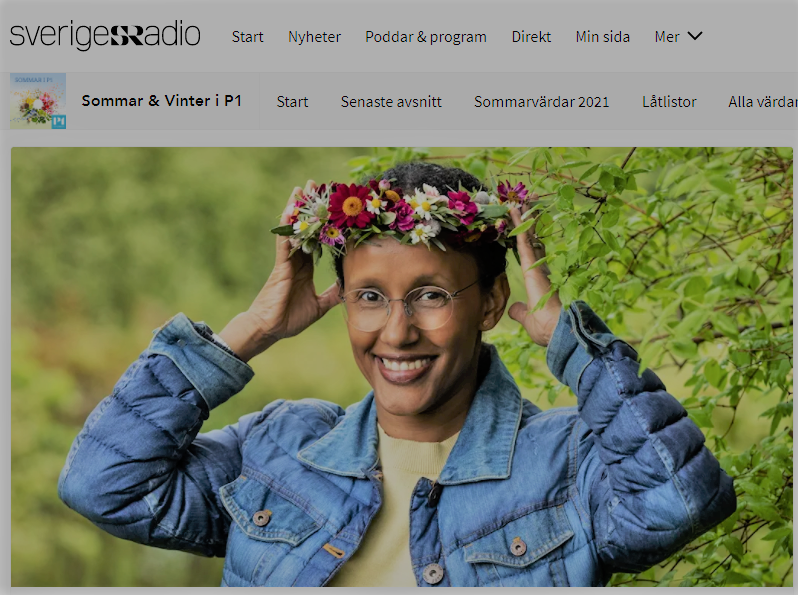Viewport: 798px width, 595px height.
Task: Click the flower wreath in the photo
Action: coord(402,214)
